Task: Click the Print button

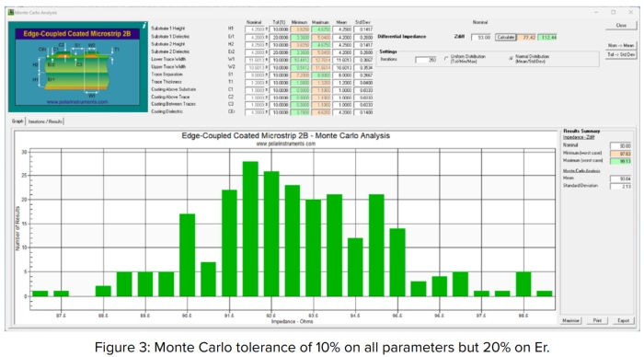Action: click(597, 320)
